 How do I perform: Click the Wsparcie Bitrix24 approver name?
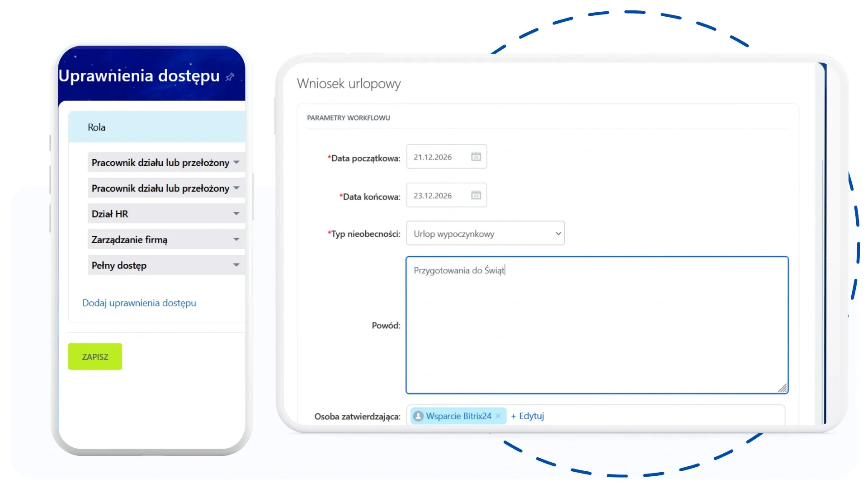458,416
